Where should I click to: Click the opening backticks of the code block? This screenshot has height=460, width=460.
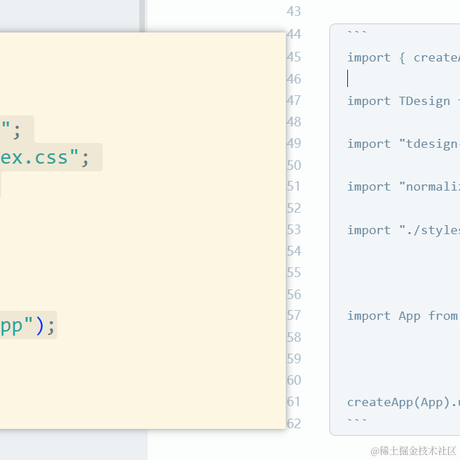tap(357, 32)
